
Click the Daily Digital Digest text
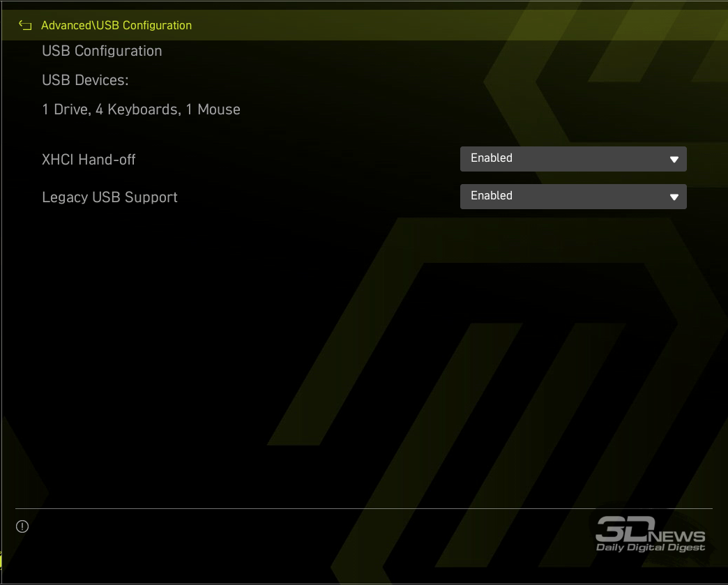[650, 548]
